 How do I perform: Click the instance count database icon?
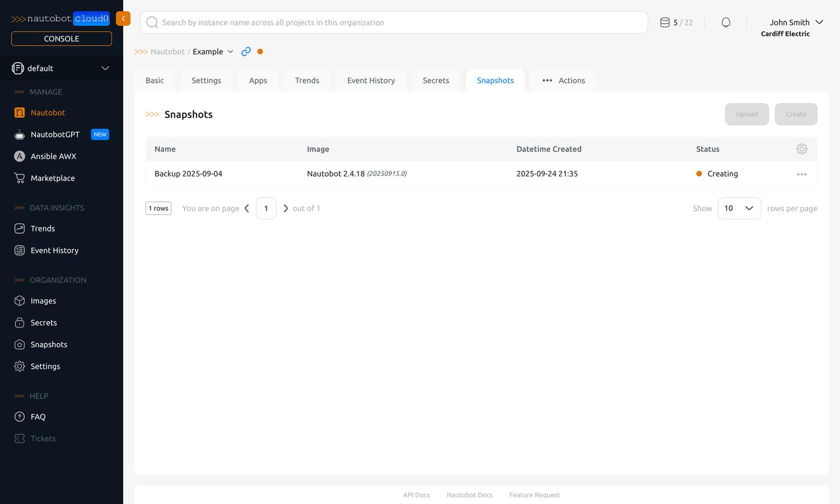[x=665, y=22]
